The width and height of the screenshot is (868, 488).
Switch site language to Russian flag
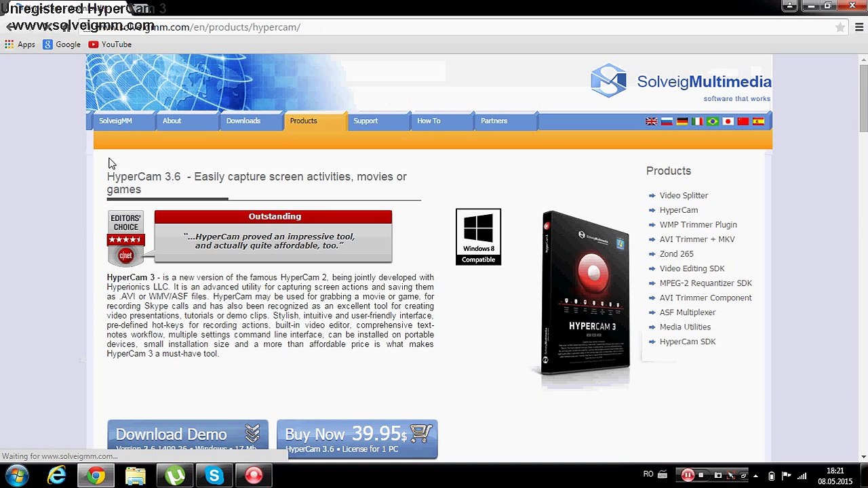667,121
